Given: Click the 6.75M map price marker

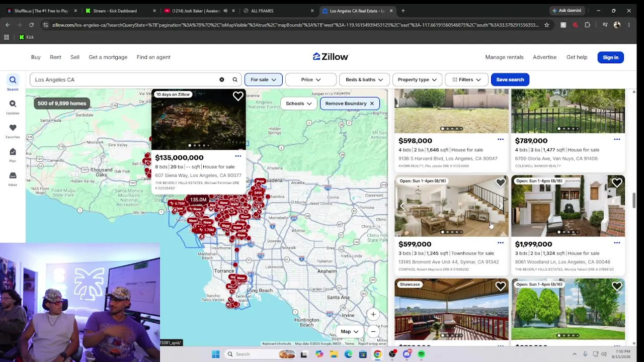Looking at the screenshot, I should point(177,204).
